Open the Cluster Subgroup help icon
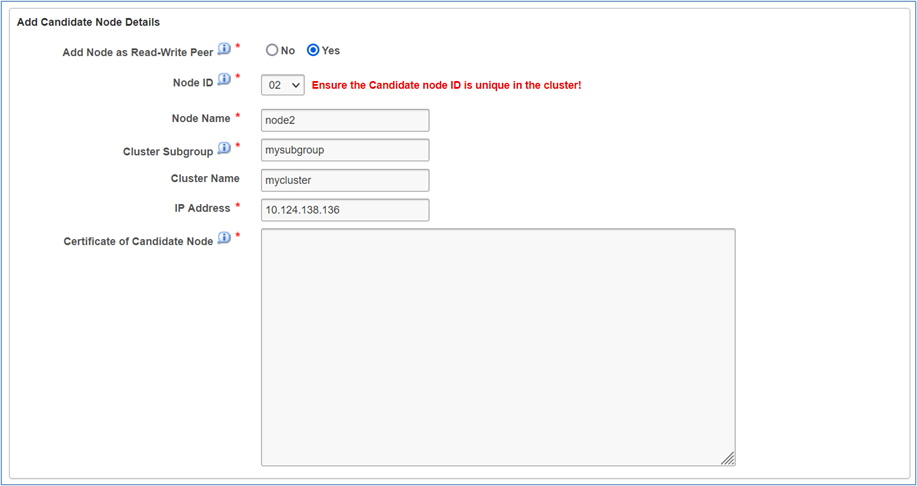This screenshot has height=486, width=917. tap(224, 148)
